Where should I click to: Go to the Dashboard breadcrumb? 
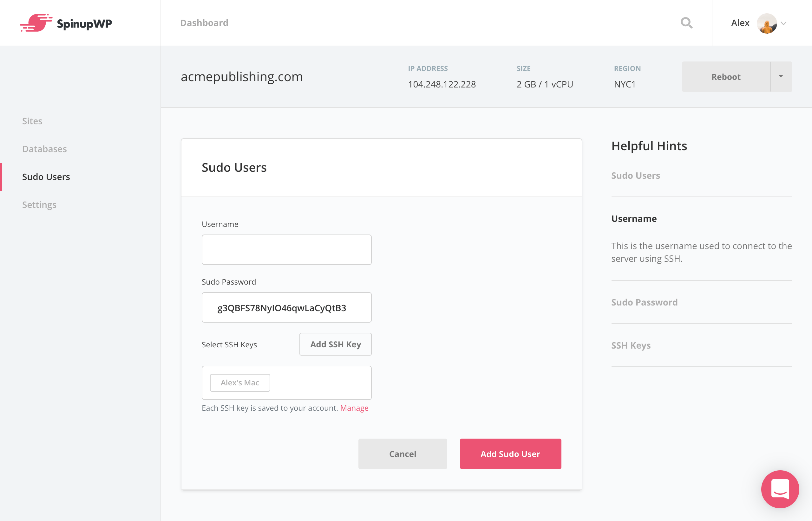pyautogui.click(x=204, y=23)
